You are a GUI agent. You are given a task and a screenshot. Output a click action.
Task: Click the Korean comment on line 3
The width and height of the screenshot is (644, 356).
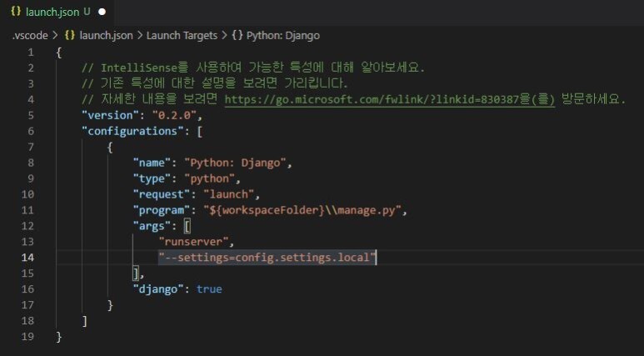click(x=215, y=83)
